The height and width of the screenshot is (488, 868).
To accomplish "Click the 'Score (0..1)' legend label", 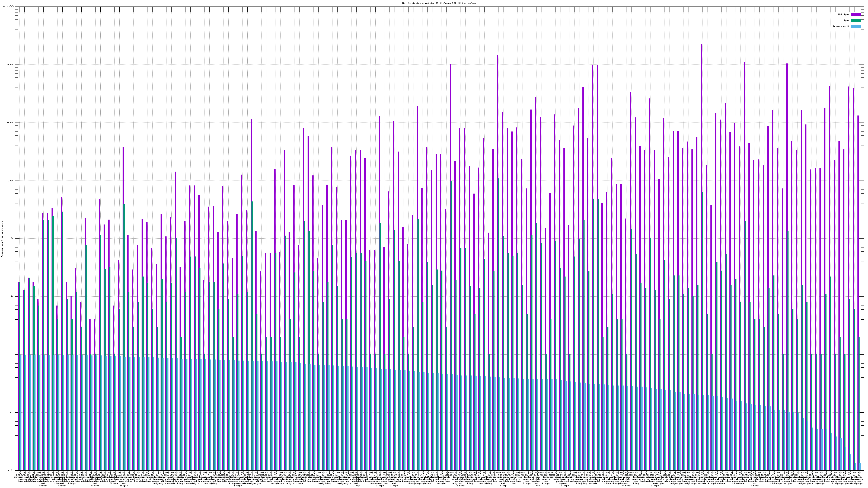I will tap(841, 26).
